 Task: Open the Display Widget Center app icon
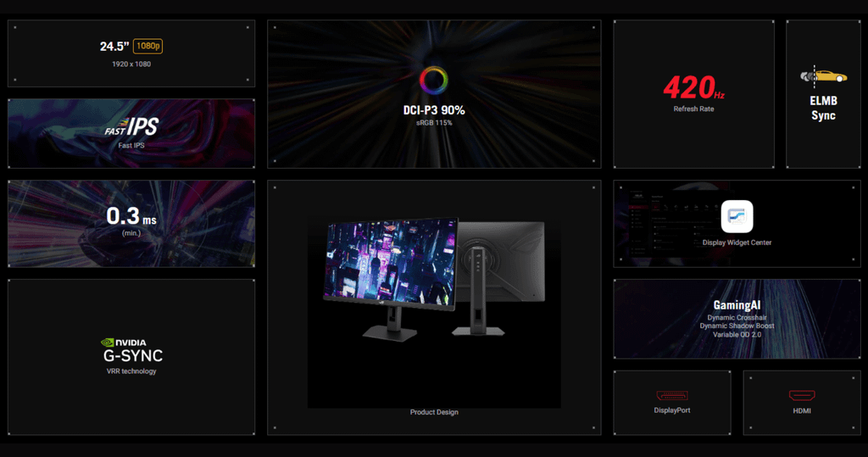pyautogui.click(x=737, y=216)
